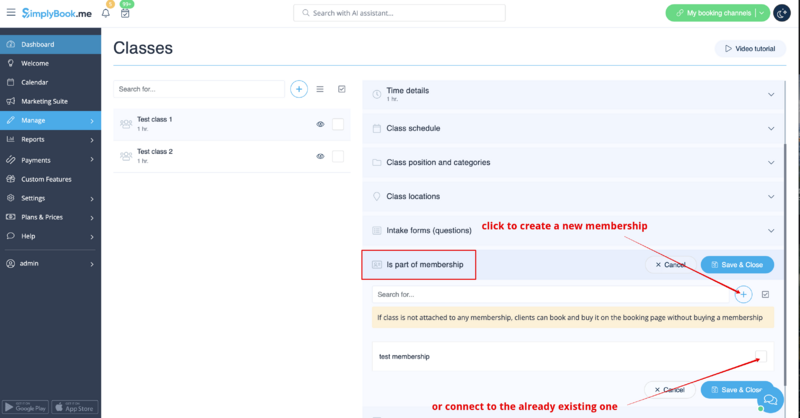The width and height of the screenshot is (800, 418).
Task: Click the Time details clock icon
Action: point(377,94)
